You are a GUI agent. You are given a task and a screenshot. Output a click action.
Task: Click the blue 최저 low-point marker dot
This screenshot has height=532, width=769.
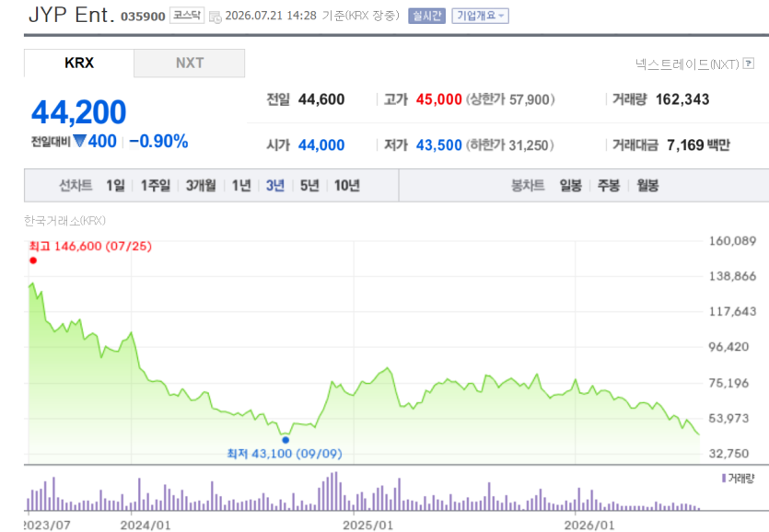point(285,440)
